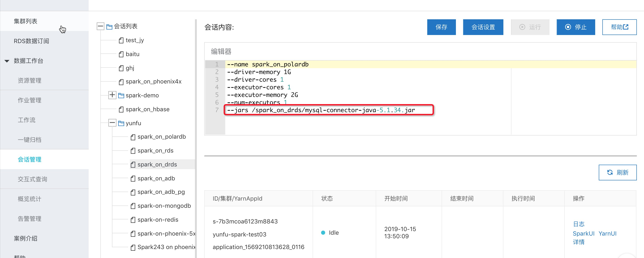This screenshot has width=644, height=258.
Task: Open 集群列表 from the sidebar
Action: 26,21
